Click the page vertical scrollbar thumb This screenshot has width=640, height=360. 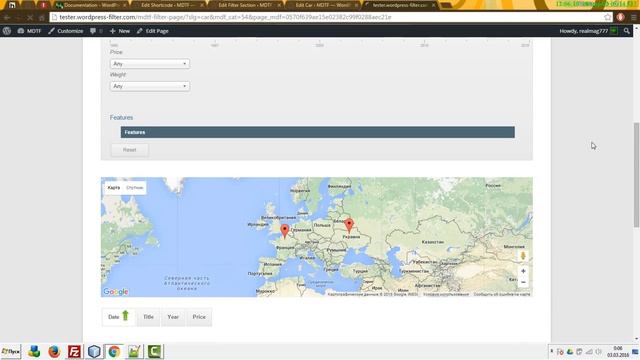click(636, 175)
